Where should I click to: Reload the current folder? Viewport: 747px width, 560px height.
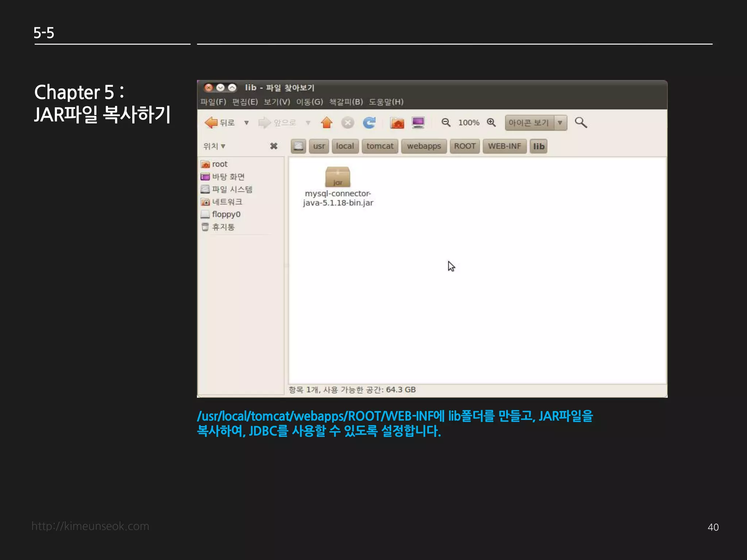pyautogui.click(x=369, y=122)
